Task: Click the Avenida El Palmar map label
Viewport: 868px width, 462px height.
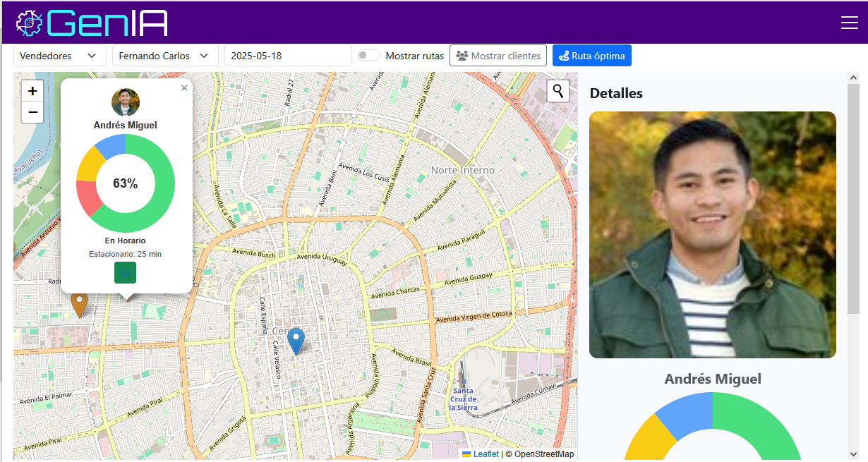Action: click(x=46, y=398)
